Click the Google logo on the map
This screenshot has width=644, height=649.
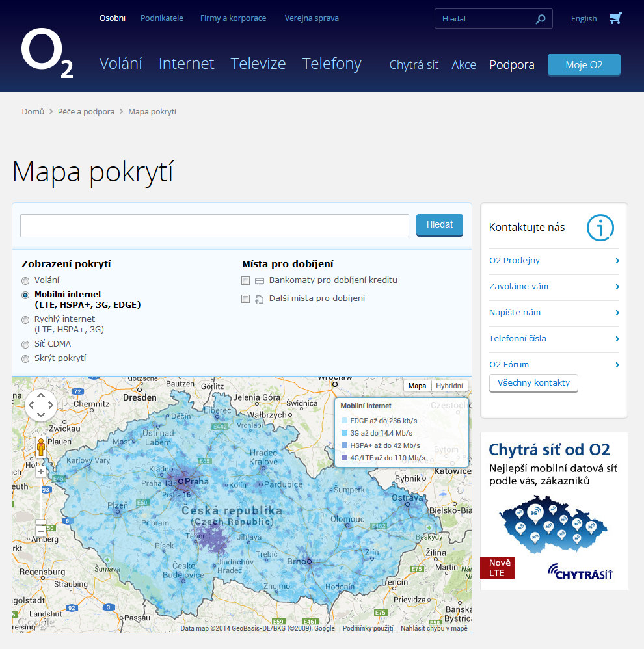coord(36,622)
